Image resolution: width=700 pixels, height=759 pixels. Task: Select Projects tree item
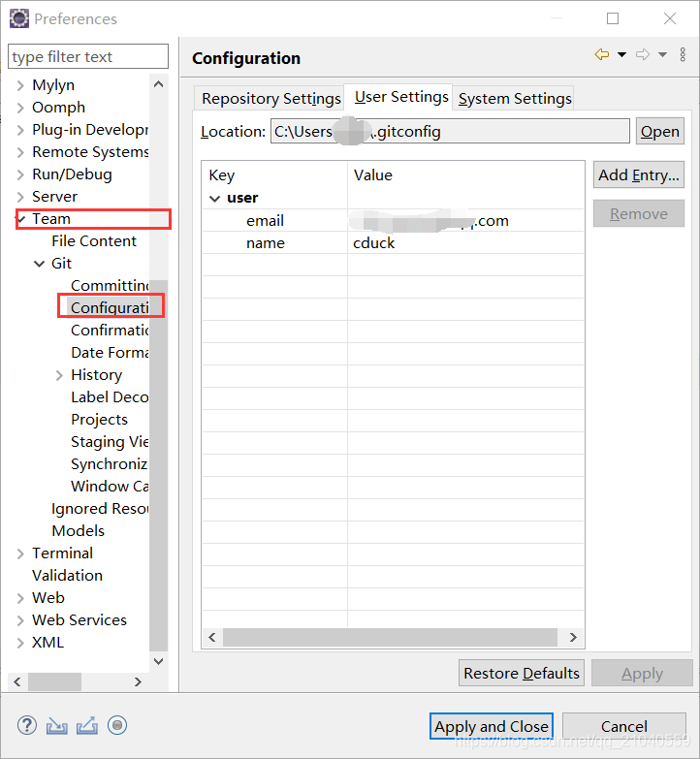click(x=99, y=419)
